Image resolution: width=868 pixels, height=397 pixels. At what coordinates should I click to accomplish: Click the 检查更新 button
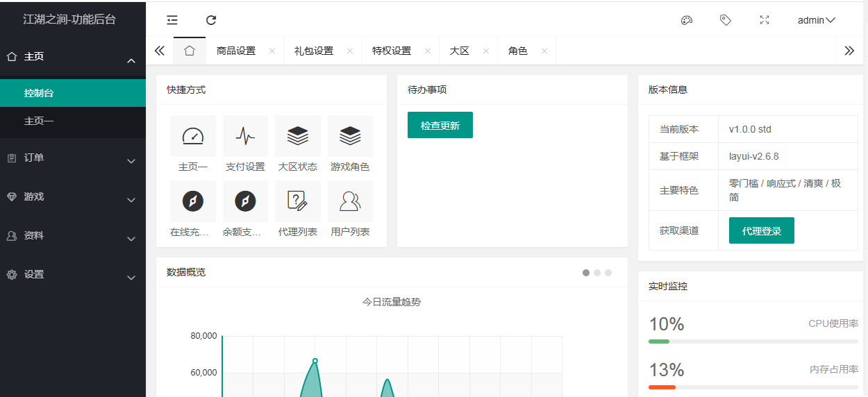click(x=440, y=125)
